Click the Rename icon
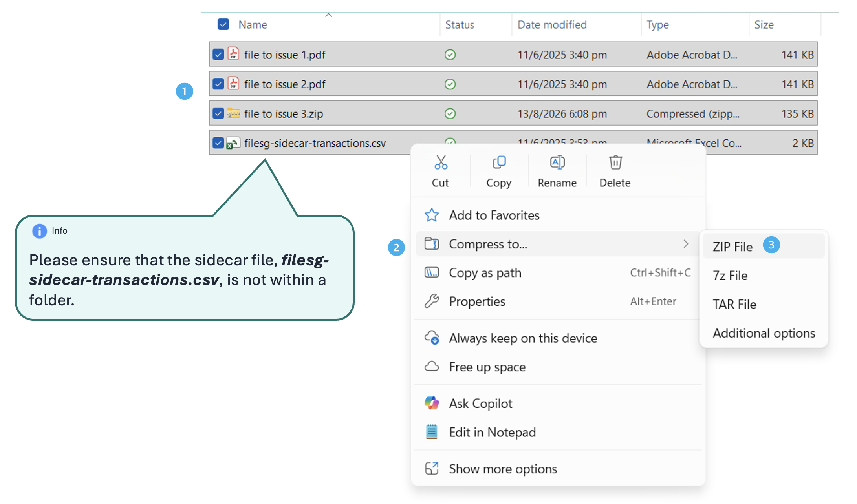Viewport: 857px width, 504px height. coord(557,162)
